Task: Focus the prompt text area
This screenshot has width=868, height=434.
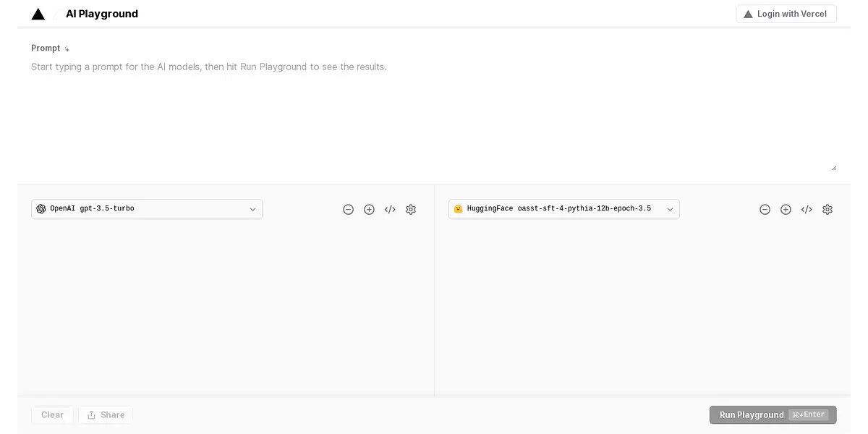Action: tap(433, 109)
